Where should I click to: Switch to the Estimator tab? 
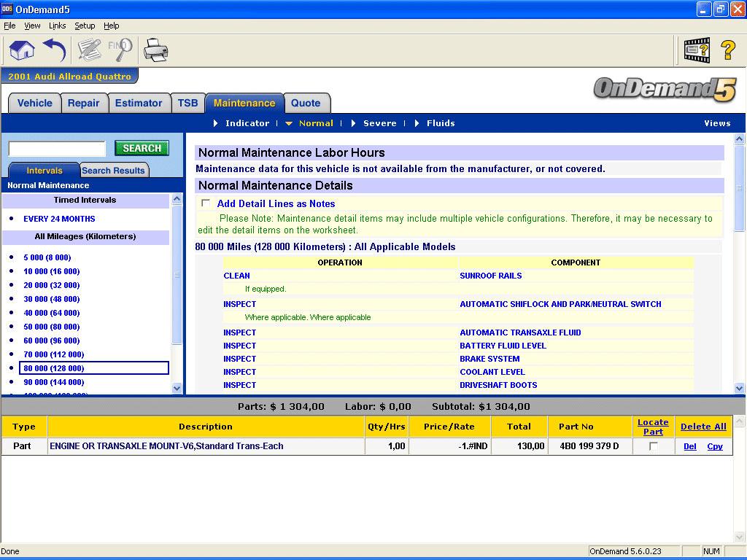(x=139, y=103)
